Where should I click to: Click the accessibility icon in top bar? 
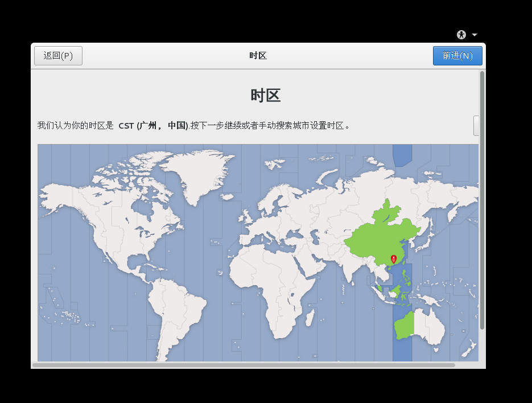(461, 35)
